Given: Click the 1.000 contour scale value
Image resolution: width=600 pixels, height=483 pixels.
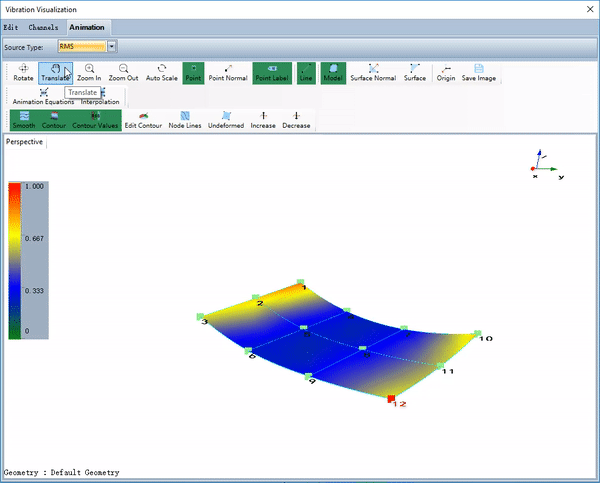Looking at the screenshot, I should coord(34,186).
